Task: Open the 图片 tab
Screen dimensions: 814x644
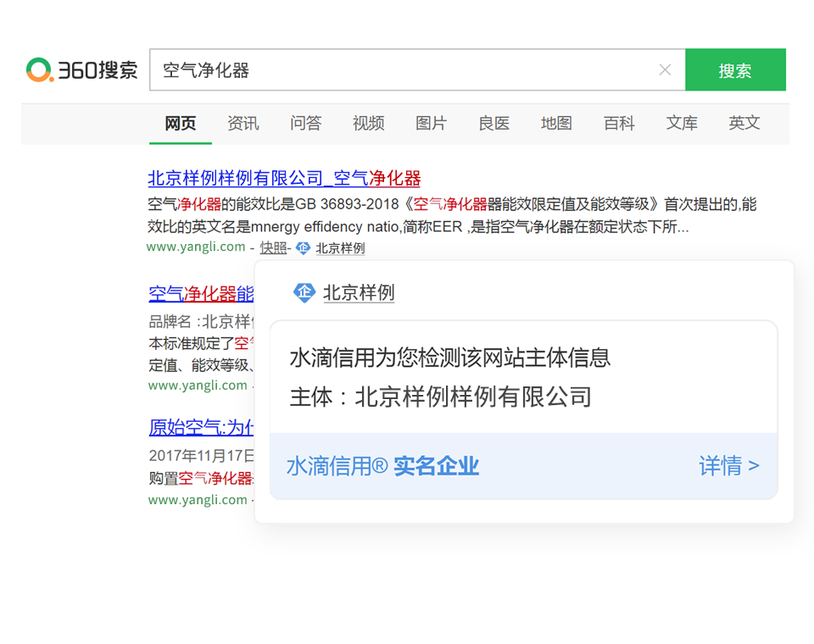Action: [432, 124]
